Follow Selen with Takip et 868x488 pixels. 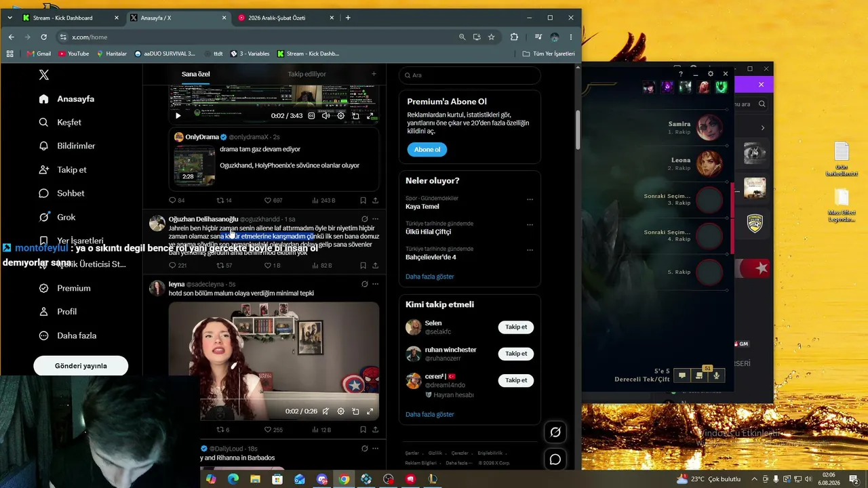click(516, 327)
